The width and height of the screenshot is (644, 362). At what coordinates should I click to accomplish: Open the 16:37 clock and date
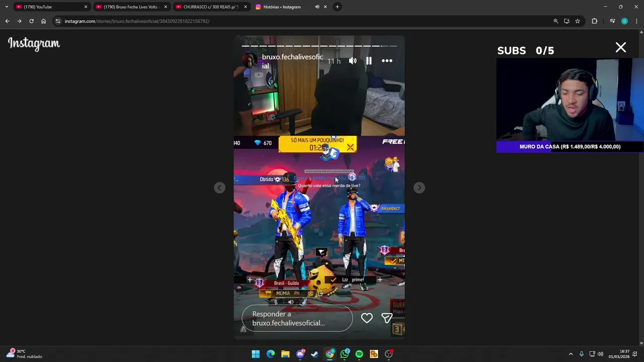[x=619, y=354]
